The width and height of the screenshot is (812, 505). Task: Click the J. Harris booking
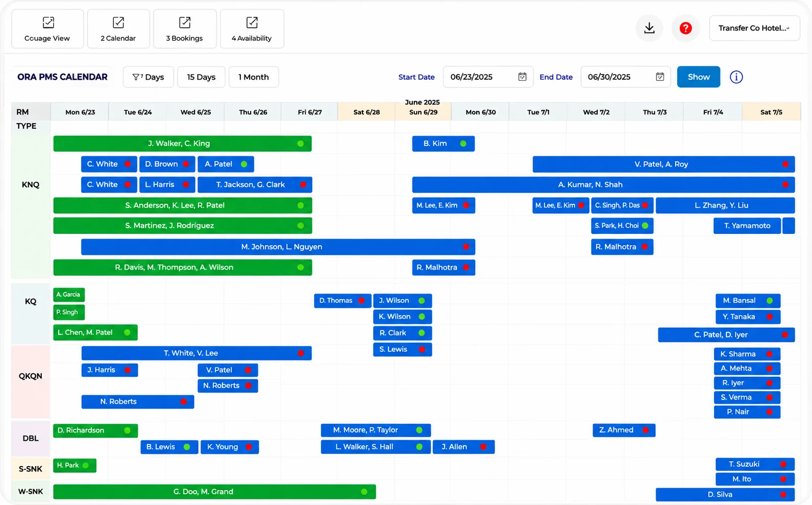tap(110, 370)
